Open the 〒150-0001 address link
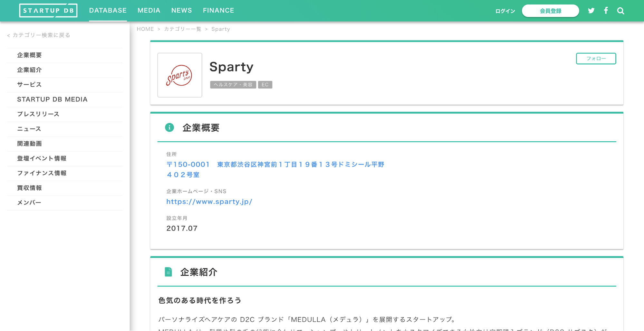Image resolution: width=644 pixels, height=331 pixels. click(275, 169)
